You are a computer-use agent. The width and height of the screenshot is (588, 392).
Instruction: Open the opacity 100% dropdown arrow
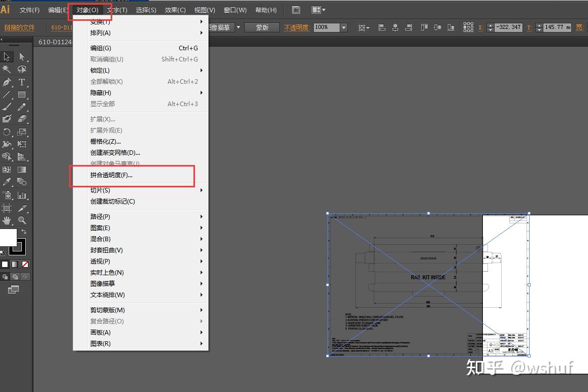(344, 27)
